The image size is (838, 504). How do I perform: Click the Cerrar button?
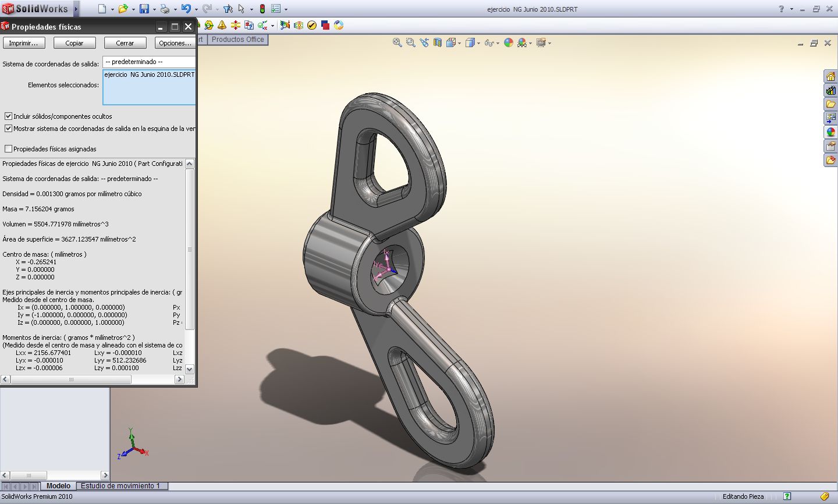(125, 43)
